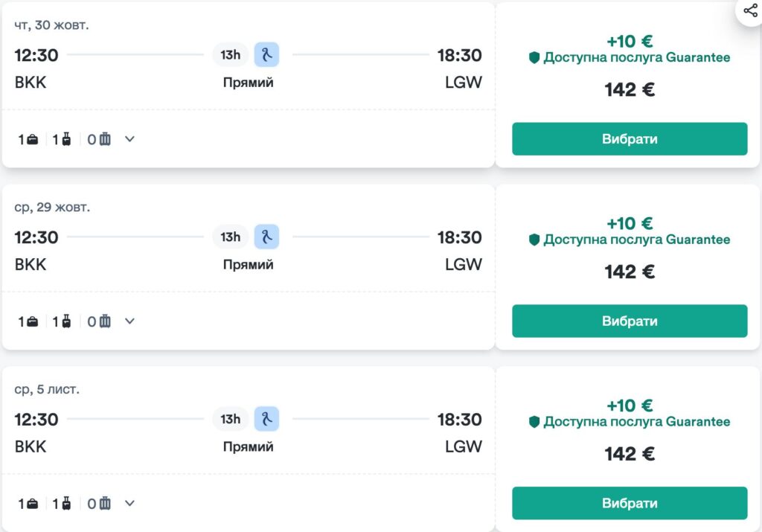Expand baggage details for 29 жовт. flight
The image size is (762, 532).
[129, 321]
